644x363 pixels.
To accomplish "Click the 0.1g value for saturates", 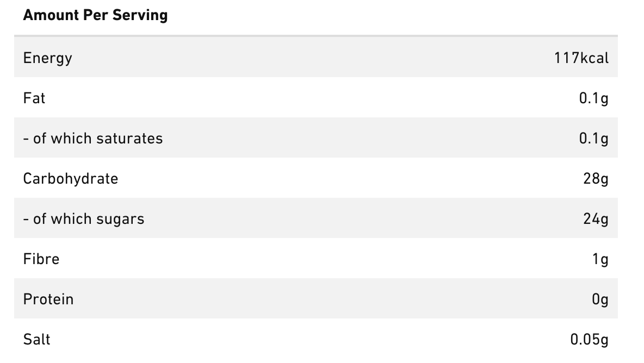I will (593, 138).
